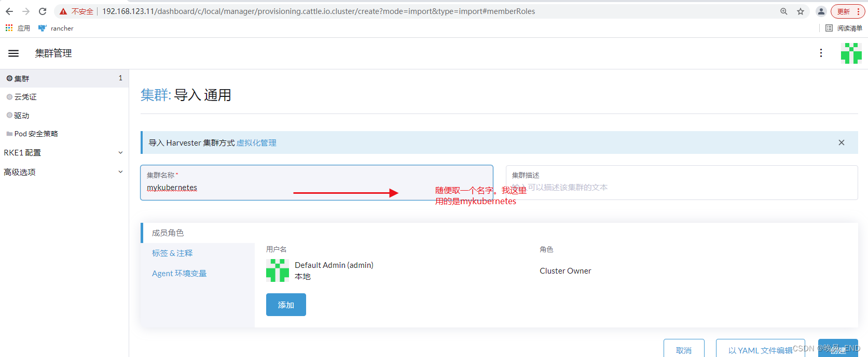The height and width of the screenshot is (357, 868).
Task: Select 驱动 in the sidebar
Action: click(x=64, y=115)
